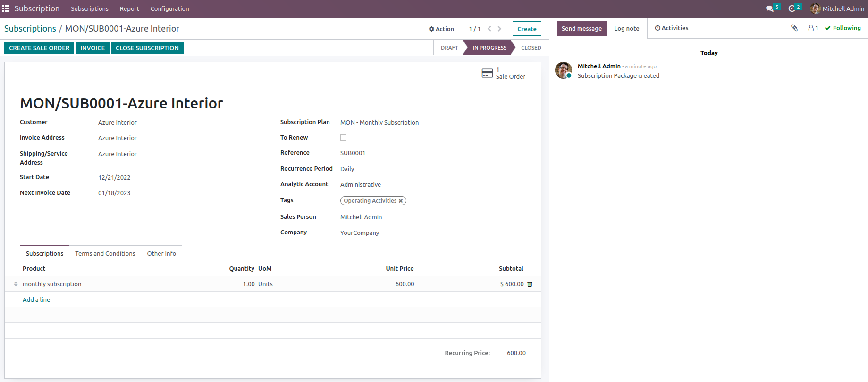Click Recurrence Period value Daily
868x382 pixels.
[x=347, y=169]
